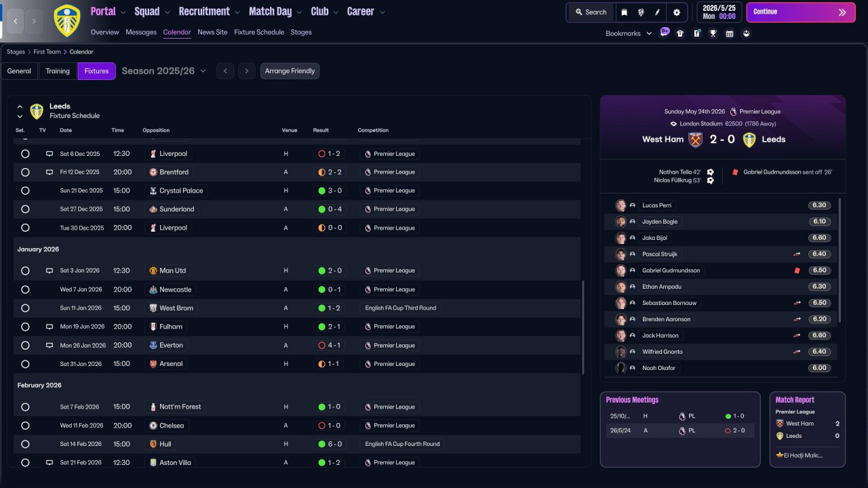The width and height of the screenshot is (868, 488).
Task: Open the bookmark icon beside Search
Action: tap(624, 12)
